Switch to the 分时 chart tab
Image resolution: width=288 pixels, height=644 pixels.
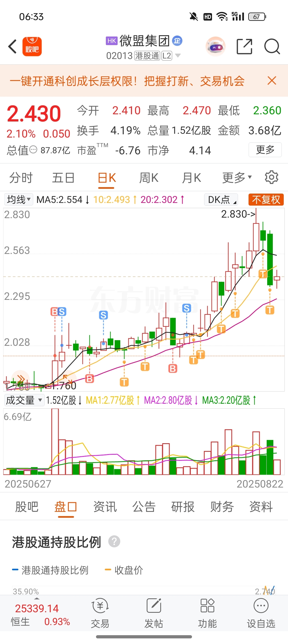coord(21,178)
